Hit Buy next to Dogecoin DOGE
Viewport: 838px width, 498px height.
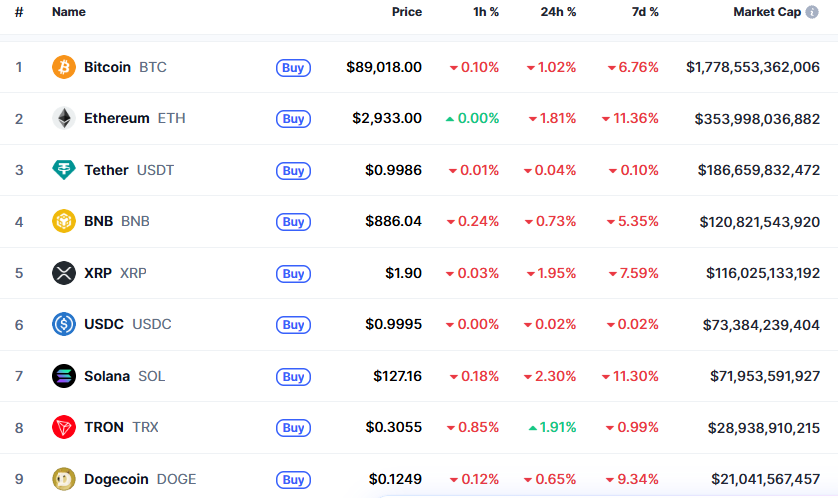pyautogui.click(x=293, y=480)
